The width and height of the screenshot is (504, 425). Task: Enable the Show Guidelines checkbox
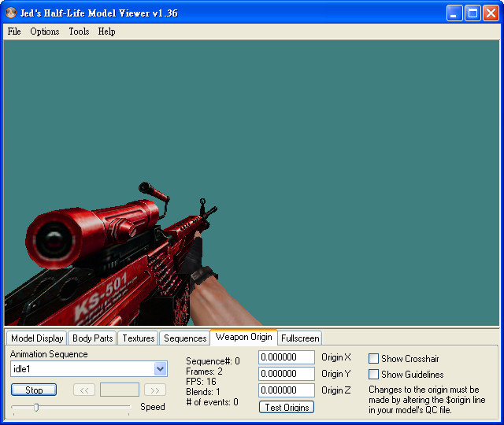click(373, 375)
